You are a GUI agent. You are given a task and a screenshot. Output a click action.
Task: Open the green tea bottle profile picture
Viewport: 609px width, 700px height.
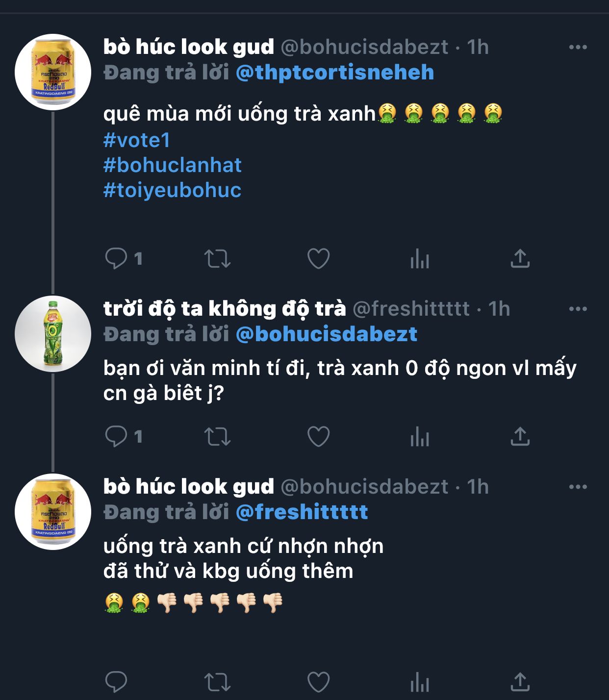pyautogui.click(x=53, y=334)
